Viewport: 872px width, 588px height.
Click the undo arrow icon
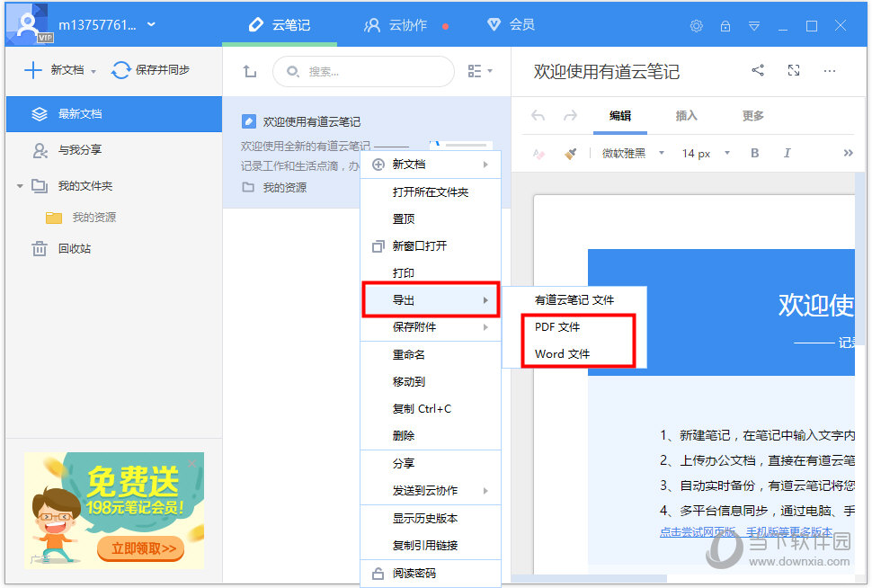[x=538, y=116]
